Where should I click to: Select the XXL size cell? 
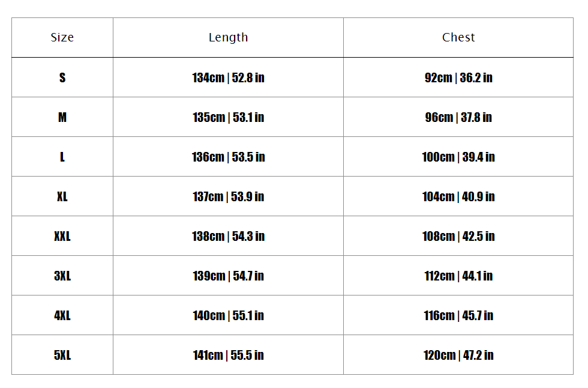coord(62,236)
